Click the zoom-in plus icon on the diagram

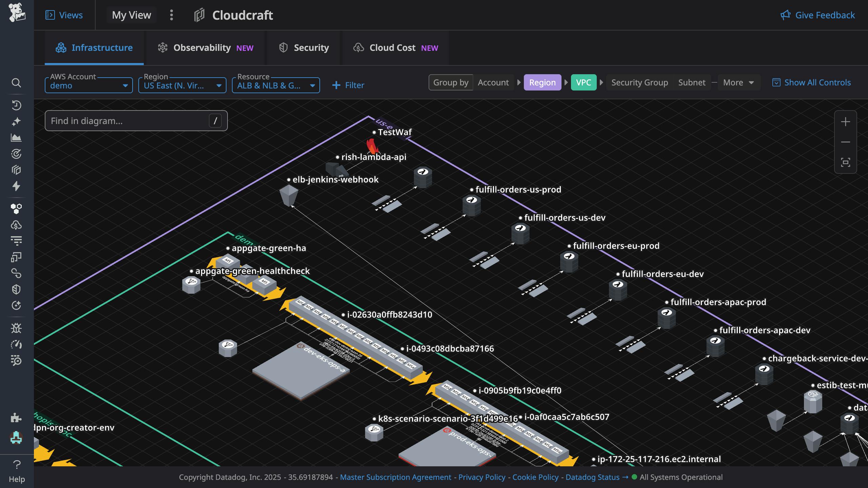point(845,122)
